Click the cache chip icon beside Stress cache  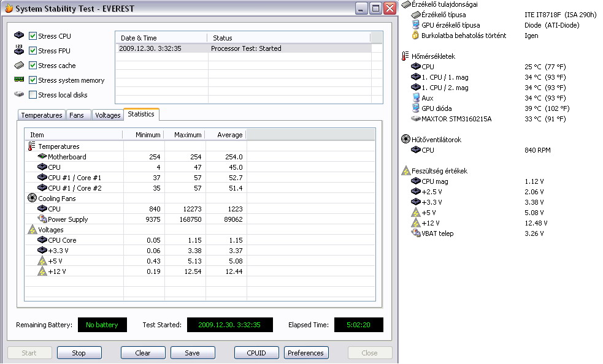click(19, 65)
